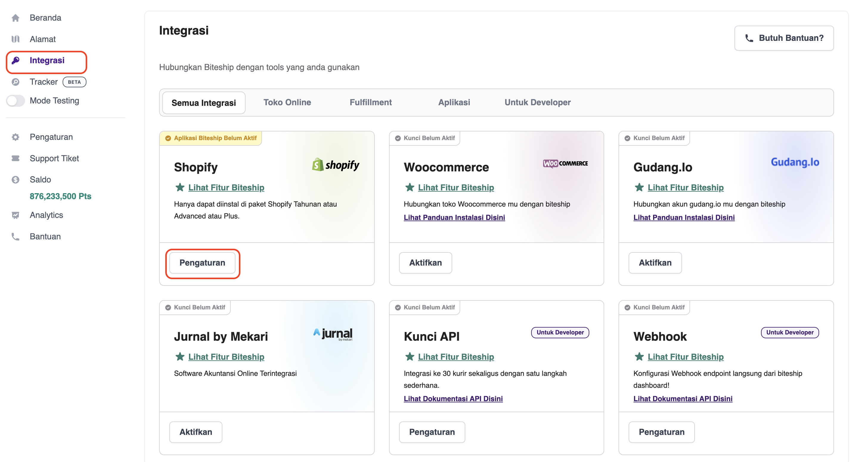Image resolution: width=868 pixels, height=462 pixels.
Task: Open Lihat Fitur Biteship link for Webhook
Action: click(x=685, y=356)
